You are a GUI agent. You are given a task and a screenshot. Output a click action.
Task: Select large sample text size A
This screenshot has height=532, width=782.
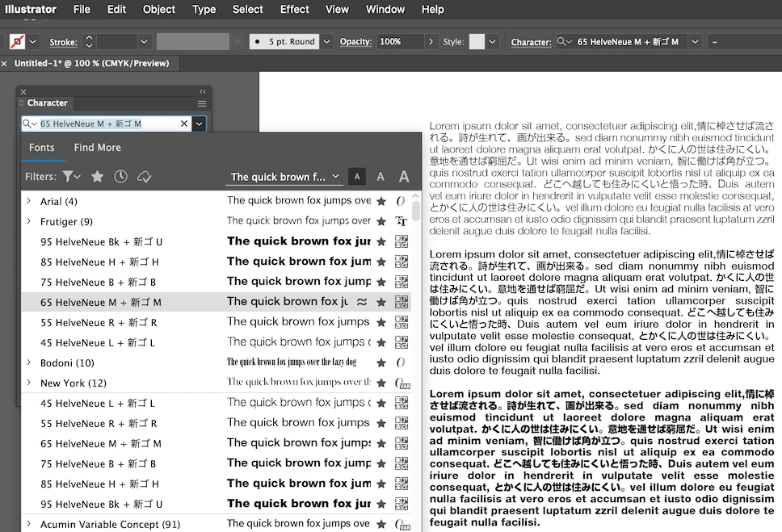[404, 177]
